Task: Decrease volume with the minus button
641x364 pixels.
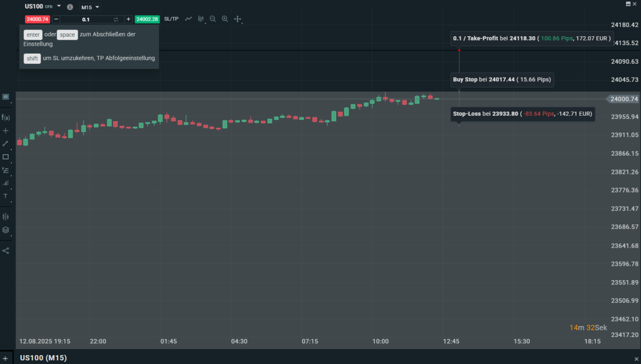Action: tap(56, 19)
